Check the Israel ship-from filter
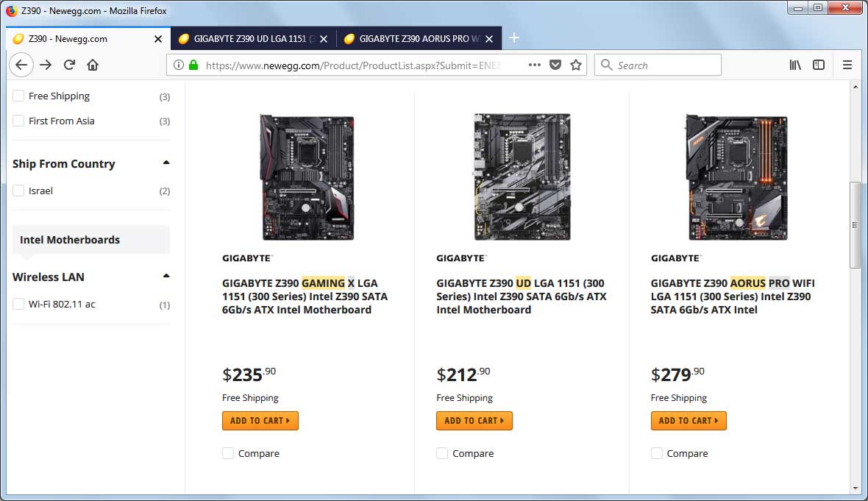 coord(19,191)
